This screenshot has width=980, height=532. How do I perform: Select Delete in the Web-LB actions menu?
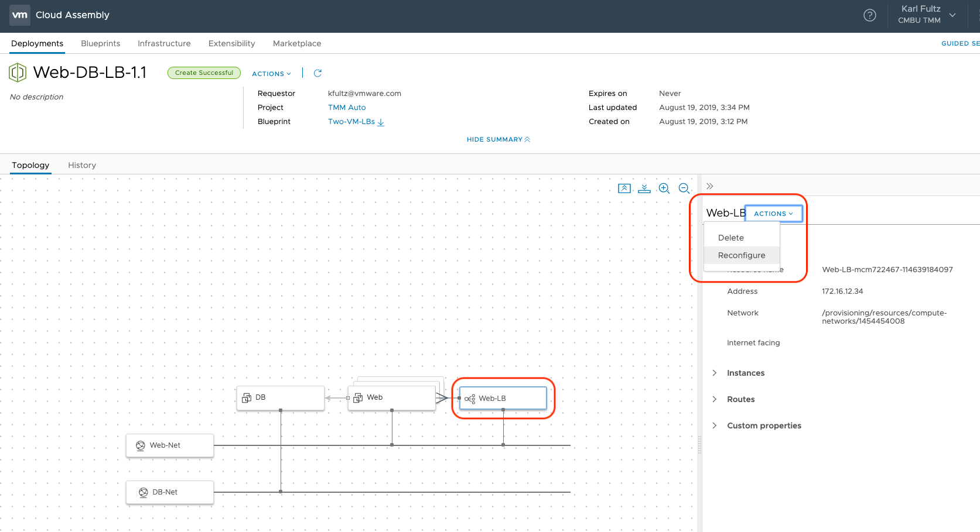pyautogui.click(x=731, y=238)
